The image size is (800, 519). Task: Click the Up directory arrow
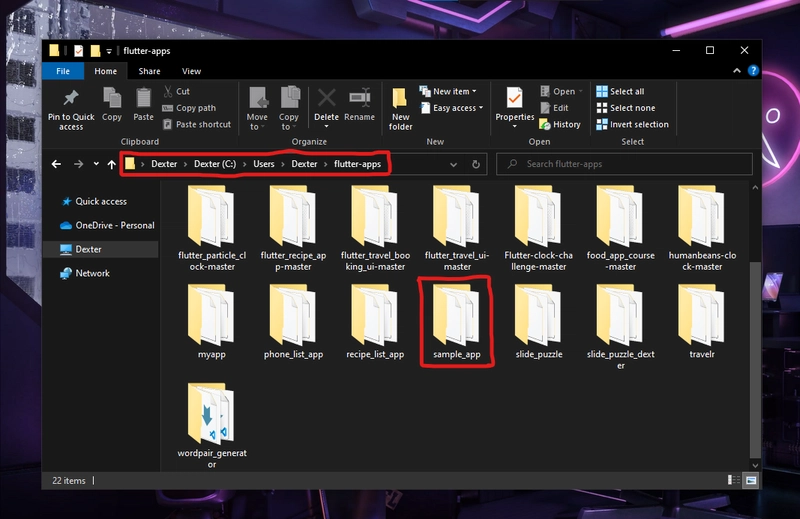[111, 164]
